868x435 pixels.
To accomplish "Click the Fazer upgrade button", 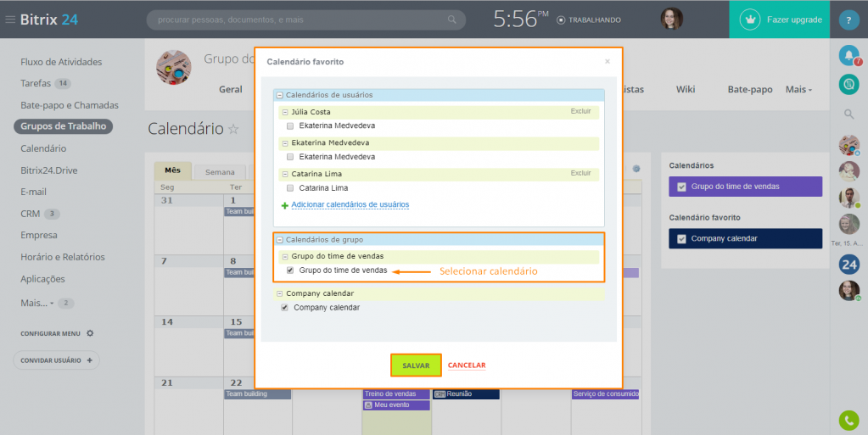I will (779, 20).
